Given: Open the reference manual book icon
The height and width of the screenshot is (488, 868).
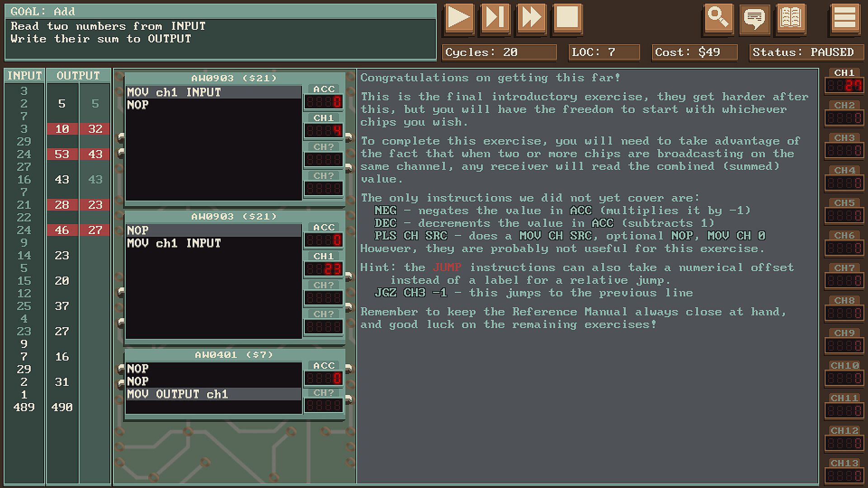Looking at the screenshot, I should (x=791, y=18).
